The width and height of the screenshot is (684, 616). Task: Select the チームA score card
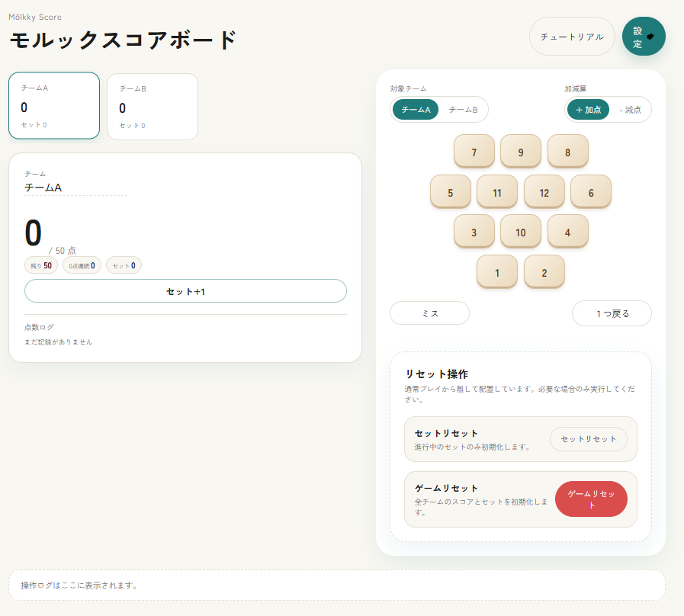pyautogui.click(x=53, y=107)
